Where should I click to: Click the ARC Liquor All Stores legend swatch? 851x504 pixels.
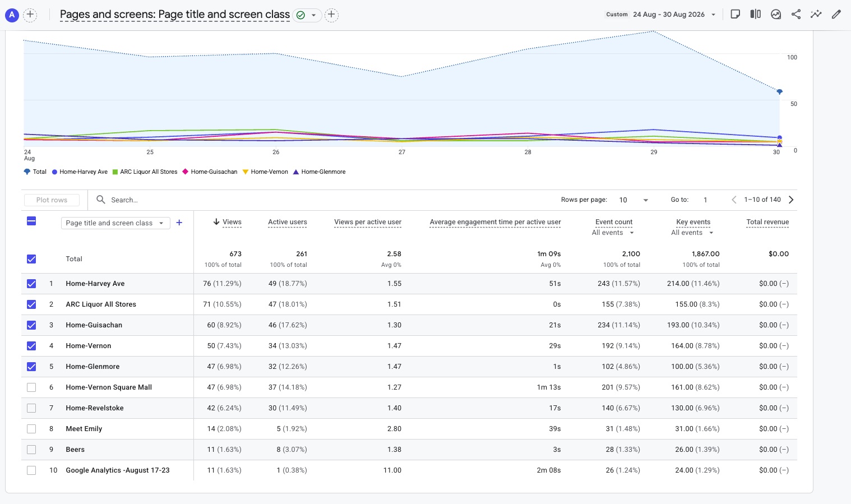click(115, 172)
